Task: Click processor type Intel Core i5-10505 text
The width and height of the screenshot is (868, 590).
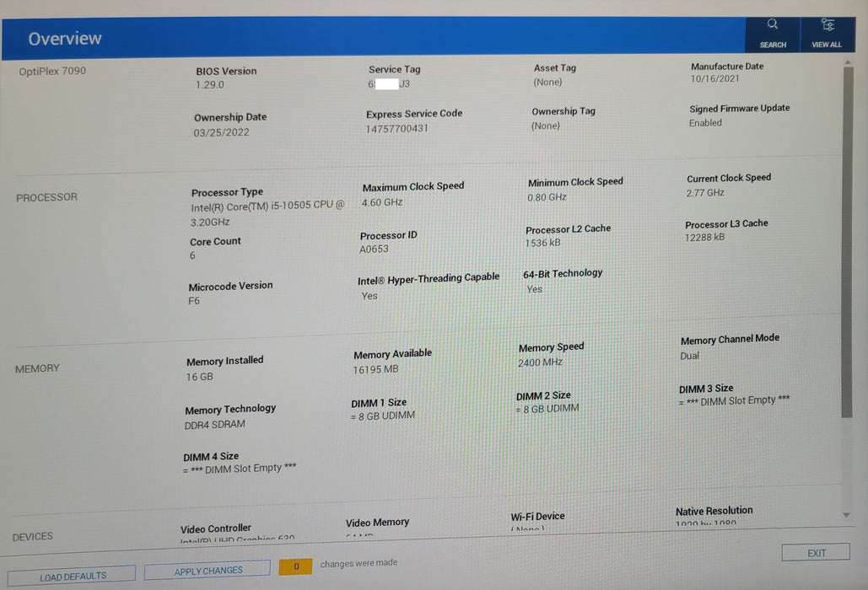Action: [x=267, y=213]
